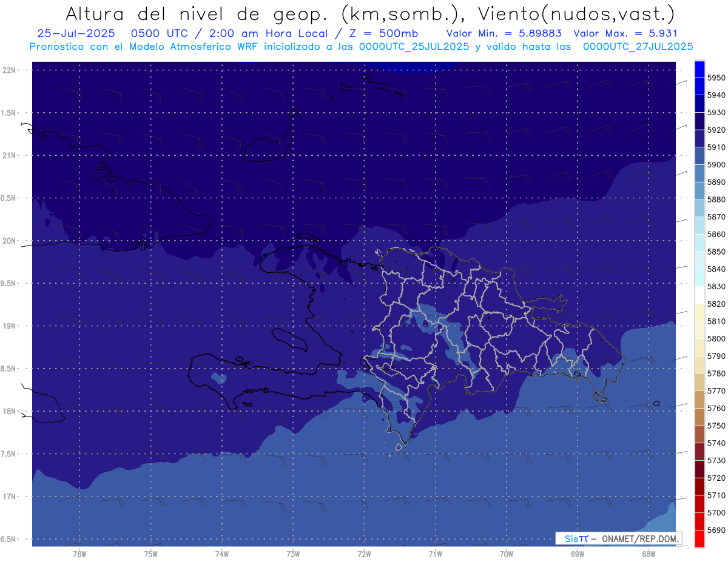Click the 5900 value on the color scale

(x=716, y=165)
